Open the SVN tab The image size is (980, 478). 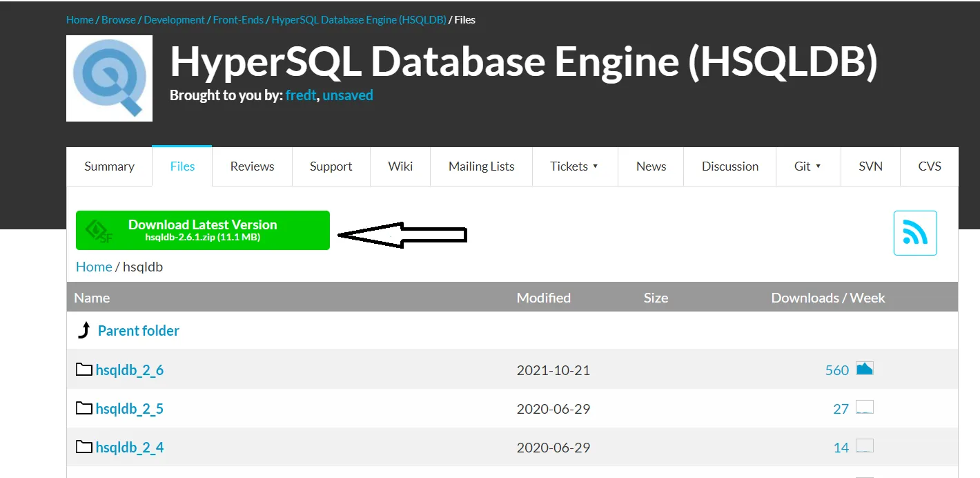point(870,166)
